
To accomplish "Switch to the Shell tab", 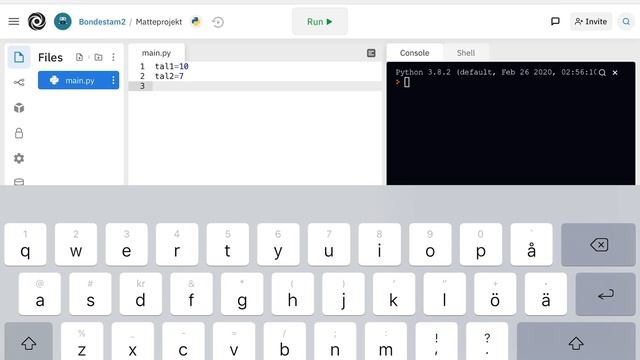I will coord(466,53).
